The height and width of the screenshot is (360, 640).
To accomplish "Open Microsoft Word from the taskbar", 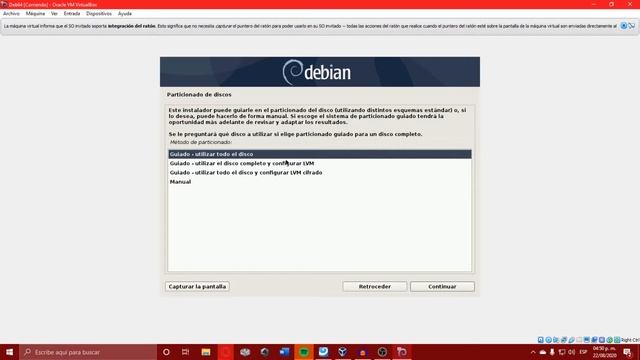I will [284, 352].
